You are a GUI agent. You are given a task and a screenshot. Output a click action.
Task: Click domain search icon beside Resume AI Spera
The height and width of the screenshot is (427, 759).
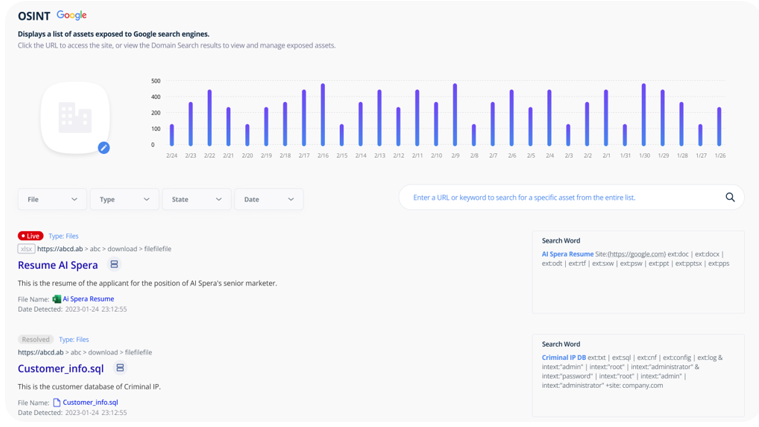[114, 265]
